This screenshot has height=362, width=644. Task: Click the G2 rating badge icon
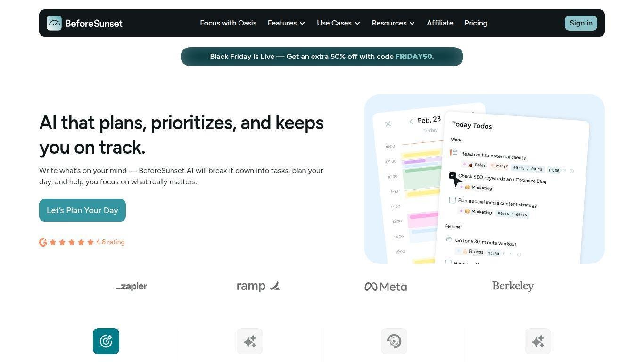coord(43,242)
